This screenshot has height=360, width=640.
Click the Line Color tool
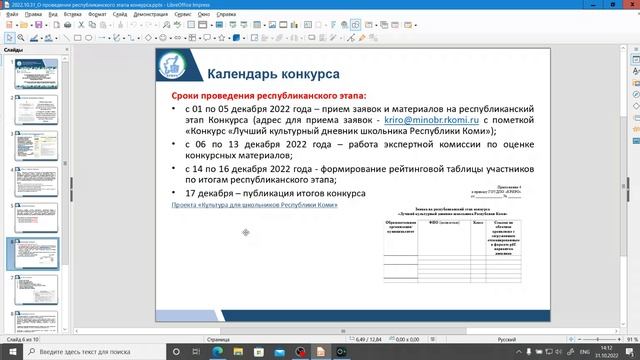(x=34, y=38)
